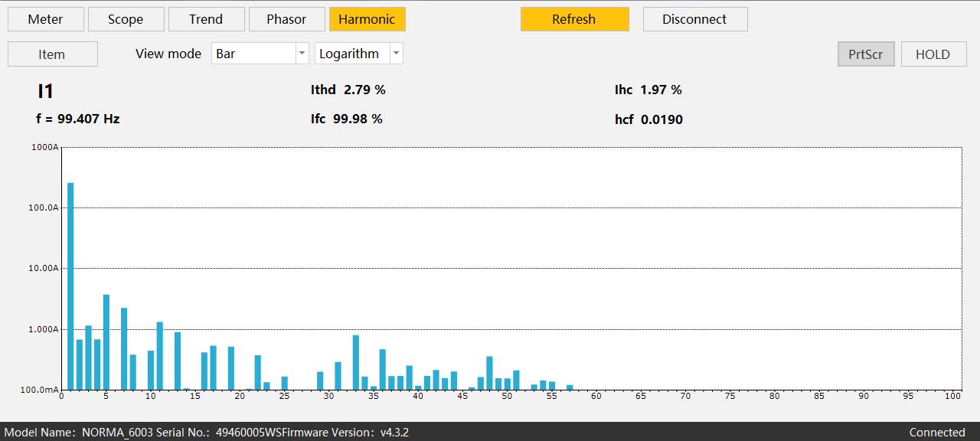
Task: Click the Bar view mode combo box
Action: pos(260,54)
